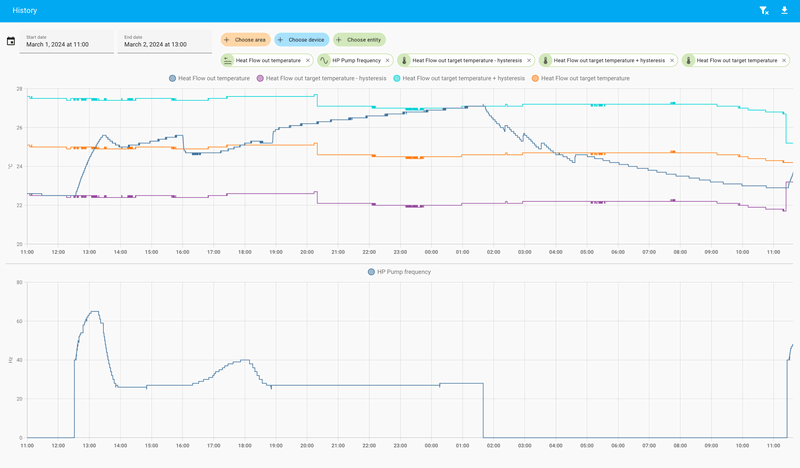
Task: Remove the target temperature + hysteresis chip
Action: coord(672,60)
